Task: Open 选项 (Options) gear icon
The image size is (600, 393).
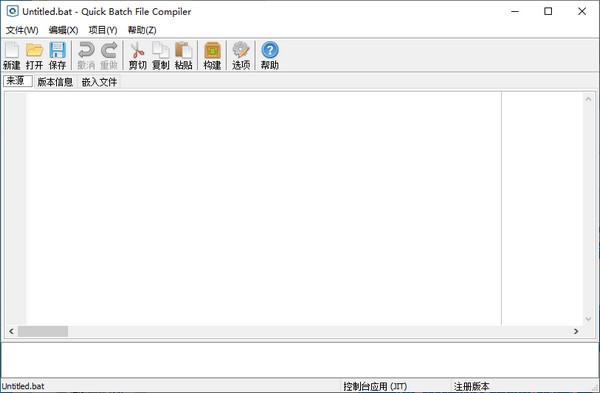Action: 241,56
